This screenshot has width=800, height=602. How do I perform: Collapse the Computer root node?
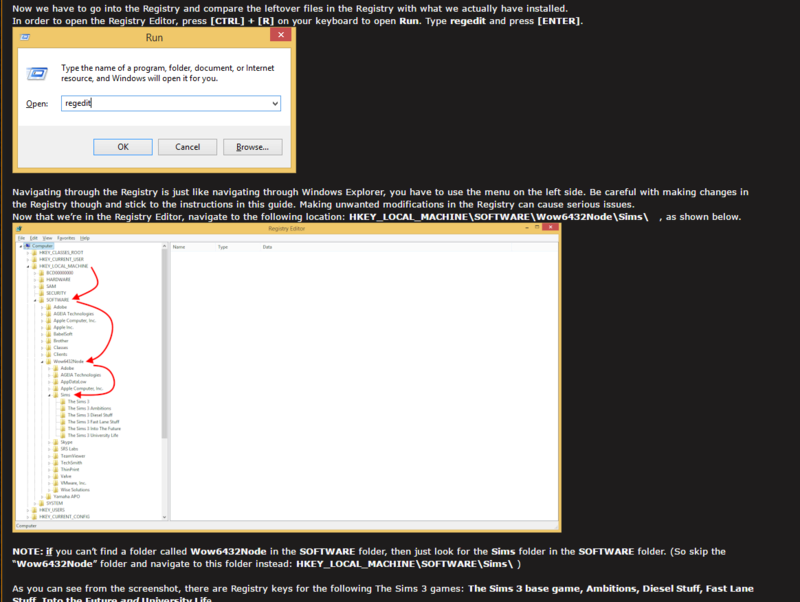(x=21, y=246)
